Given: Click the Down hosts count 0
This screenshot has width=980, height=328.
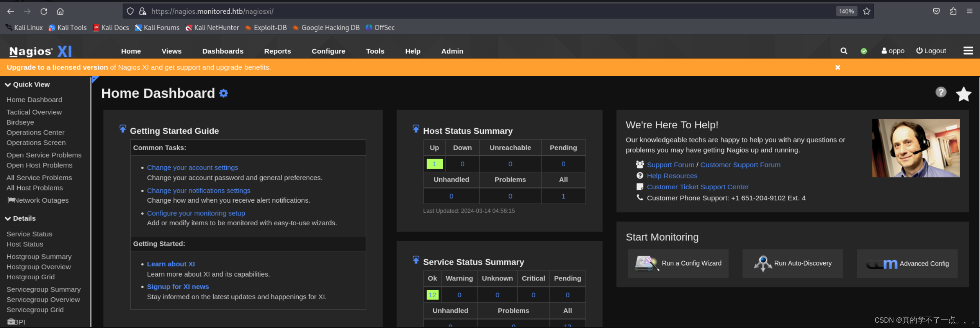Looking at the screenshot, I should point(462,164).
